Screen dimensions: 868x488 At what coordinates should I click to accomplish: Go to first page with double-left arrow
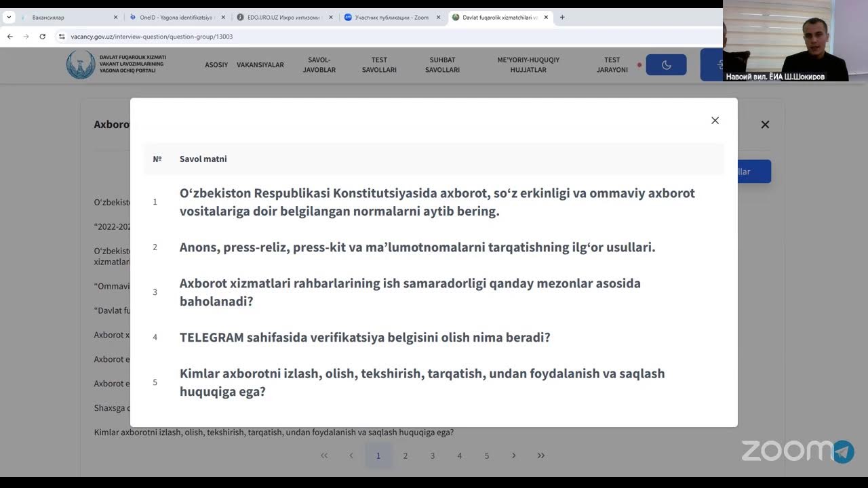324,455
